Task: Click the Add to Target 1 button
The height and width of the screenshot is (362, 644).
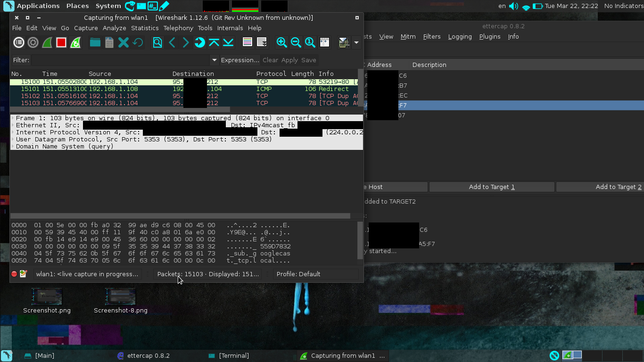Action: point(491,187)
